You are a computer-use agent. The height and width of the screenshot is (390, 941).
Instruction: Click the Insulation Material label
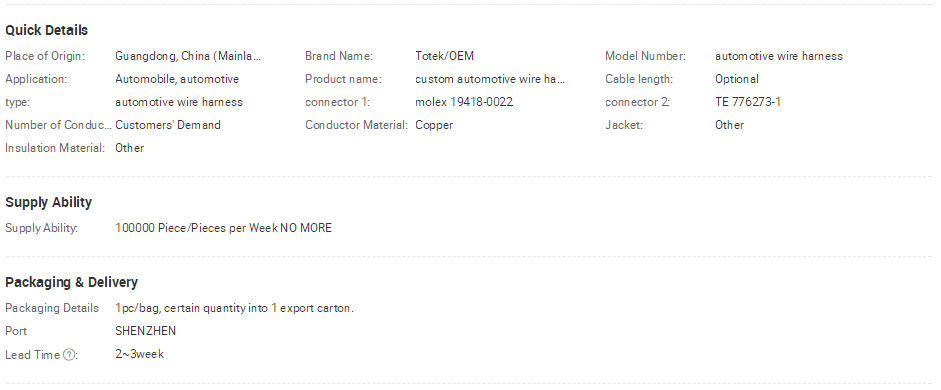tap(55, 148)
